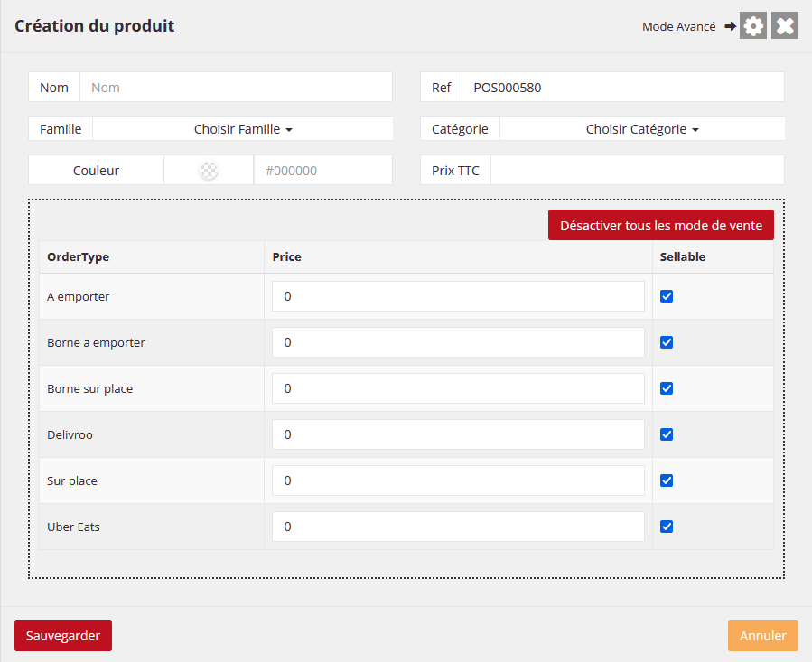Click the transparent color picker swatch
Viewport: 812px width, 662px height.
[x=209, y=171]
